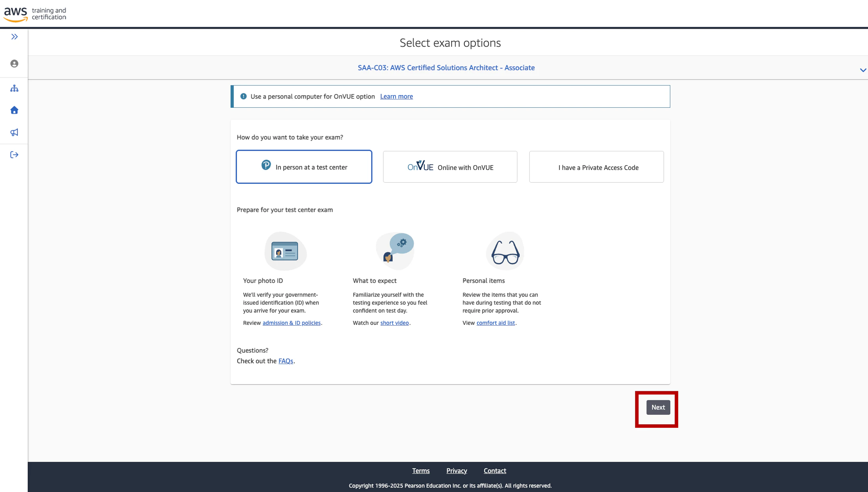
Task: Click the Next button
Action: pos(658,407)
